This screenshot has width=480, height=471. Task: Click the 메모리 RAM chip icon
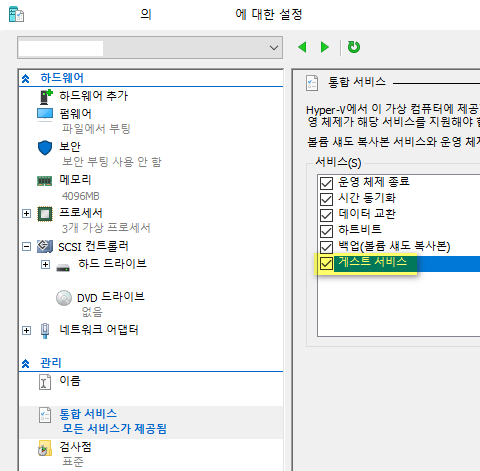coord(44,181)
